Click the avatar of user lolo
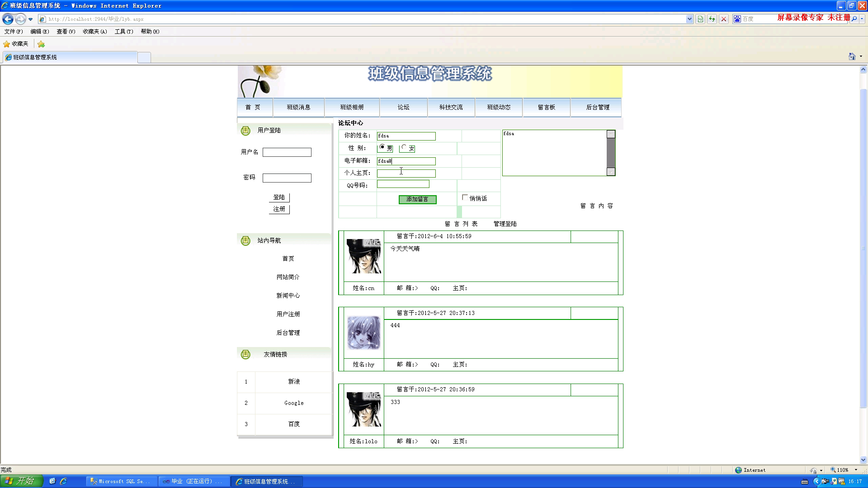The height and width of the screenshot is (488, 868). 364,409
